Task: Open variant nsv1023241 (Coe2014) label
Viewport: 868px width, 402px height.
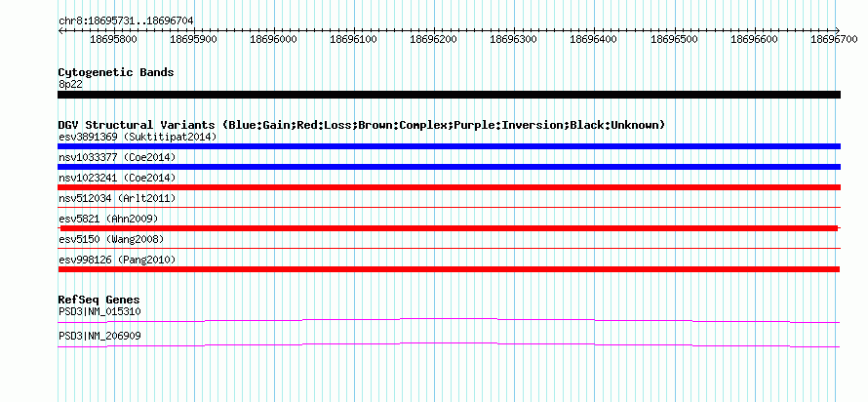Action: coord(117,178)
